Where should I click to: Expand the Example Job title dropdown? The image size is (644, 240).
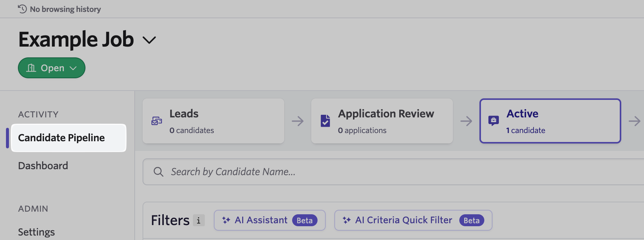[x=149, y=40]
